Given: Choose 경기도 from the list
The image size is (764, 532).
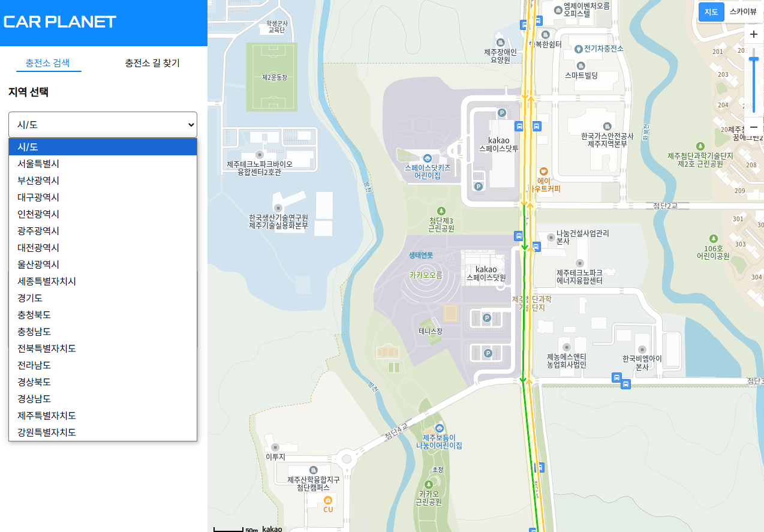Looking at the screenshot, I should (103, 298).
